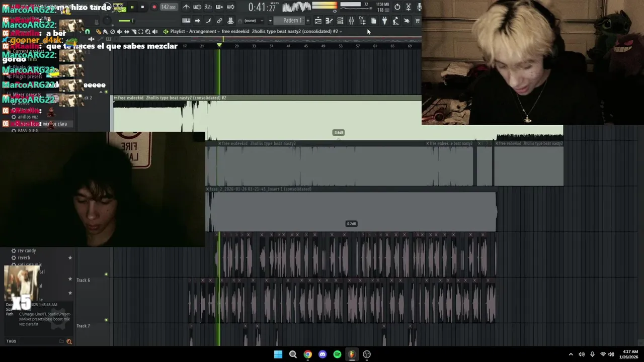Image resolution: width=644 pixels, height=362 pixels.
Task: Click the note/color brush icon in toolbar
Action: point(208,21)
